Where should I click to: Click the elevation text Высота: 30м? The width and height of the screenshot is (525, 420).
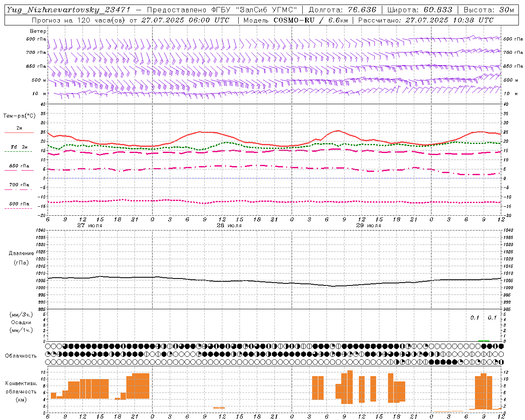[x=488, y=10]
